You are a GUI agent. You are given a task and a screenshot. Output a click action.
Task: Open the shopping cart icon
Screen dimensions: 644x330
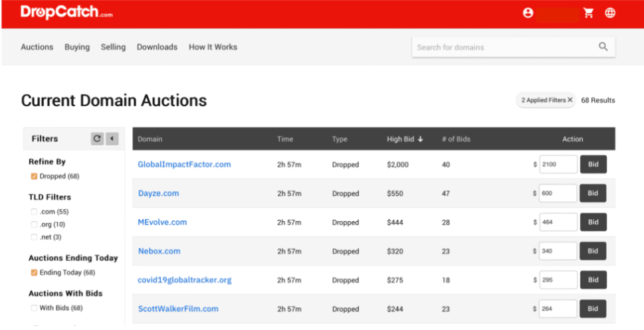(x=589, y=13)
